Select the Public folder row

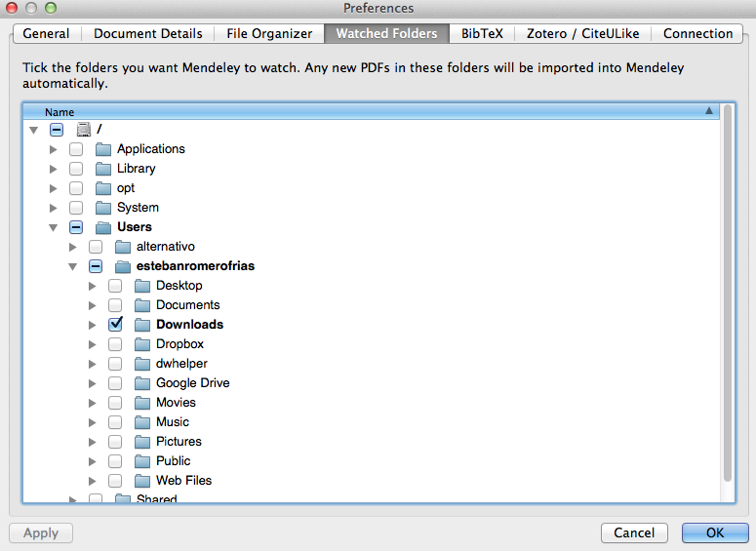click(x=372, y=461)
